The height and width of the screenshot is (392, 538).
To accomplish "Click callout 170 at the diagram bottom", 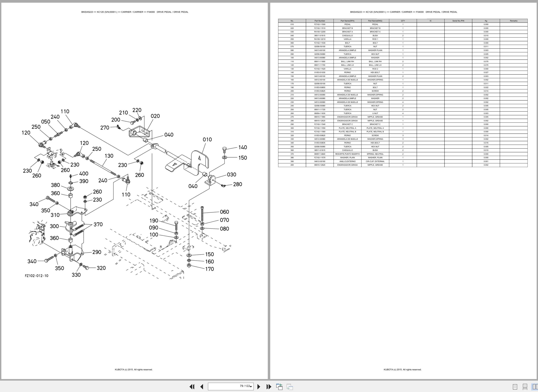I will tap(209, 269).
